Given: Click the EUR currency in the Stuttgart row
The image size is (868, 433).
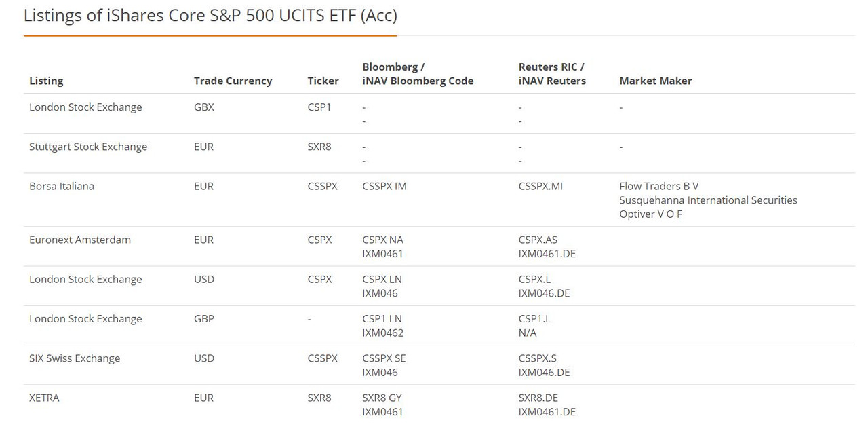Looking at the screenshot, I should coord(203,147).
